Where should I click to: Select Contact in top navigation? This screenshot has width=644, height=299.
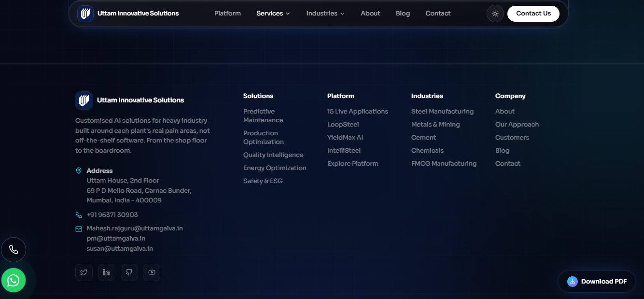438,14
